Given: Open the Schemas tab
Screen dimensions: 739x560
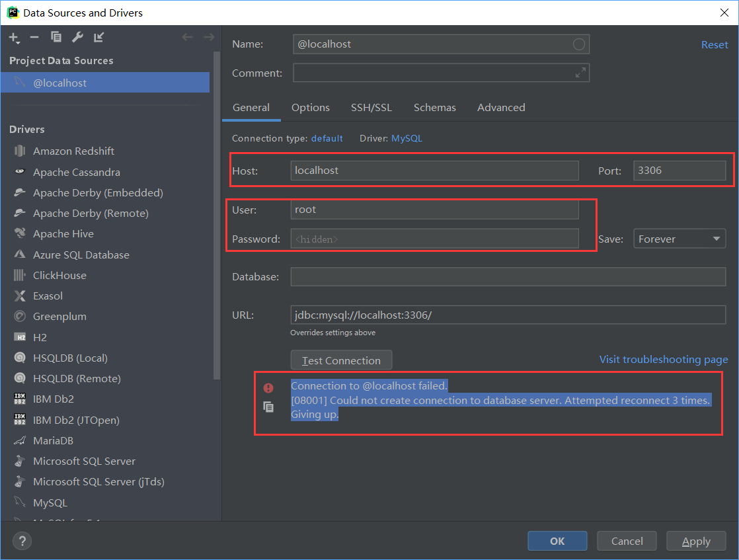Looking at the screenshot, I should pyautogui.click(x=434, y=107).
